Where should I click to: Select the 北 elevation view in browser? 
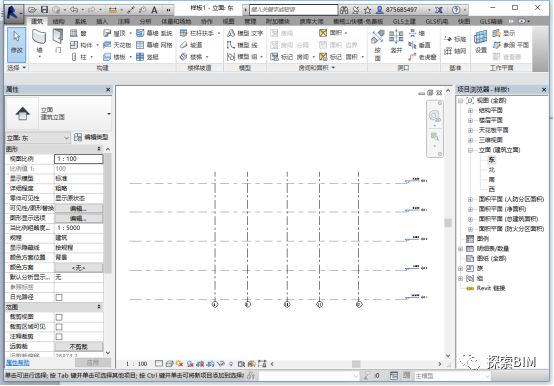[491, 170]
